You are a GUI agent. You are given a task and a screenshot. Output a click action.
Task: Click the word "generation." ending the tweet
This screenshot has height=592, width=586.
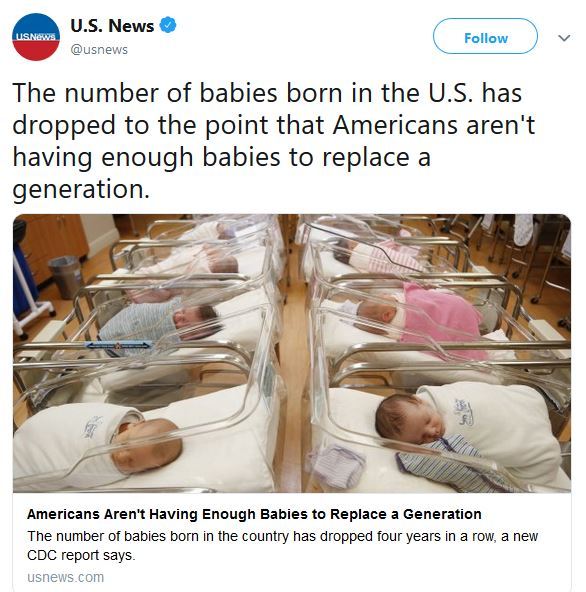pos(81,190)
